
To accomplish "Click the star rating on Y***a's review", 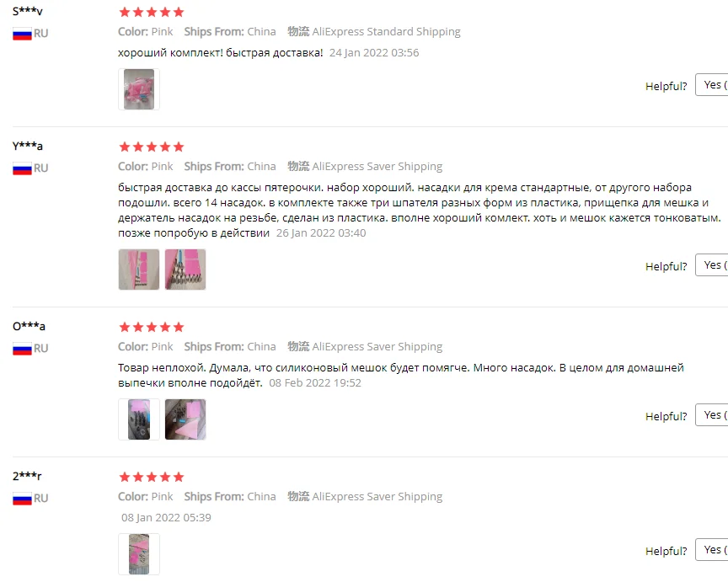I will pyautogui.click(x=152, y=147).
